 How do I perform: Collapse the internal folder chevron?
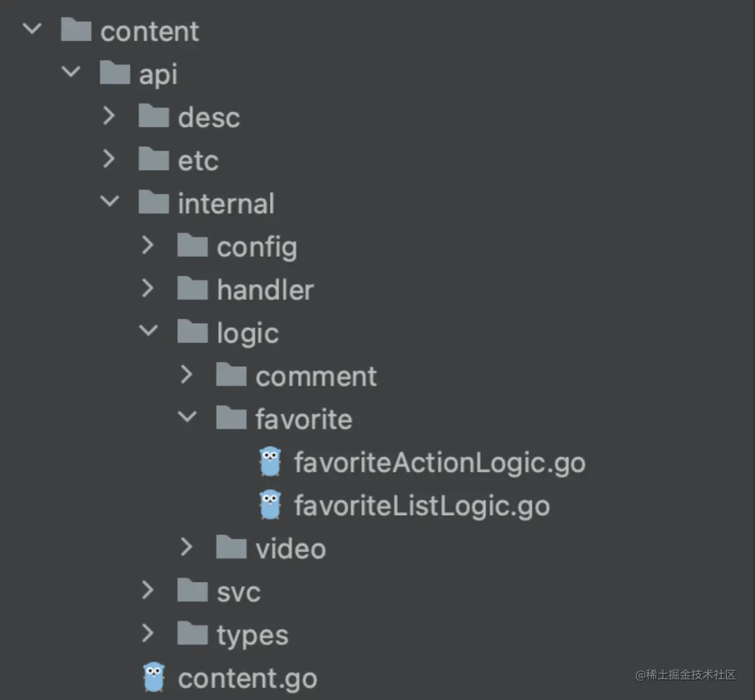coord(110,202)
